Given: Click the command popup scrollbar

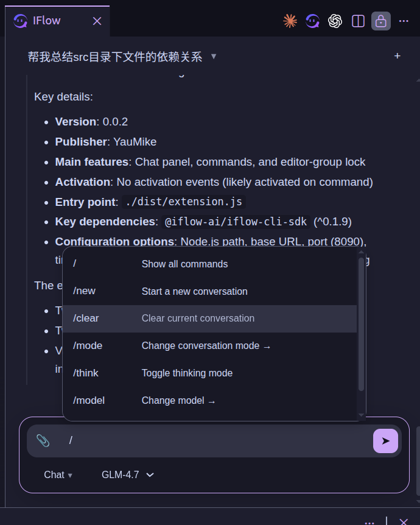Looking at the screenshot, I should click(362, 323).
